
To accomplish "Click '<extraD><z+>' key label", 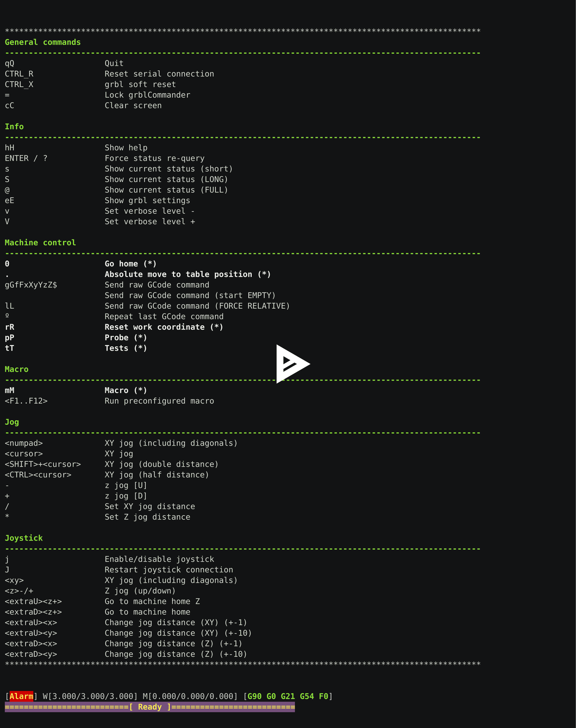I will [x=33, y=612].
